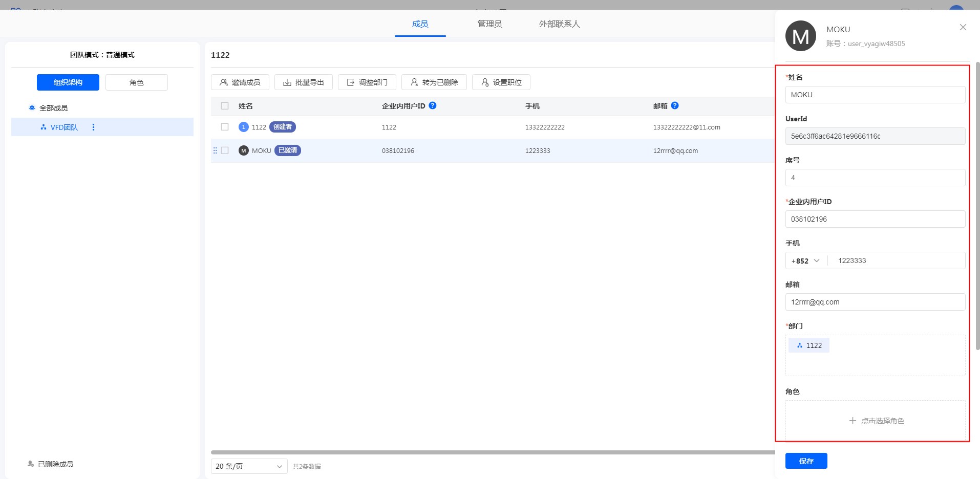This screenshot has height=479, width=980.
Task: Click the 保存 button
Action: [806, 461]
